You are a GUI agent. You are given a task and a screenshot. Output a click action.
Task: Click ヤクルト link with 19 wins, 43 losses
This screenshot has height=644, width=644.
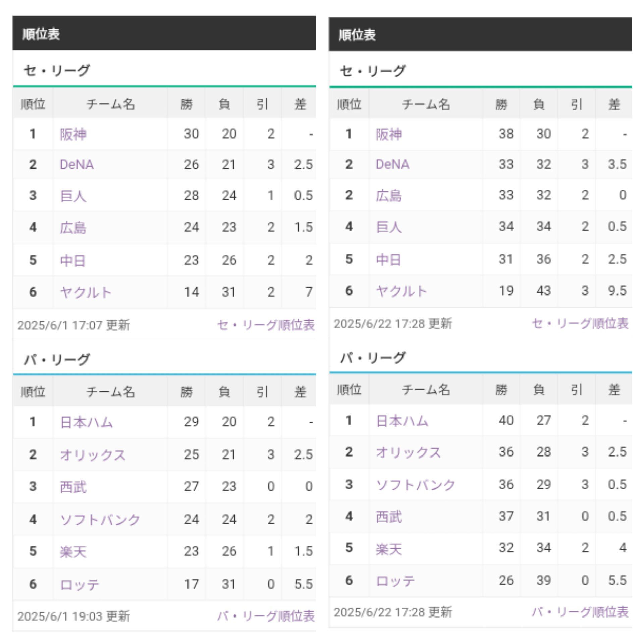click(401, 291)
